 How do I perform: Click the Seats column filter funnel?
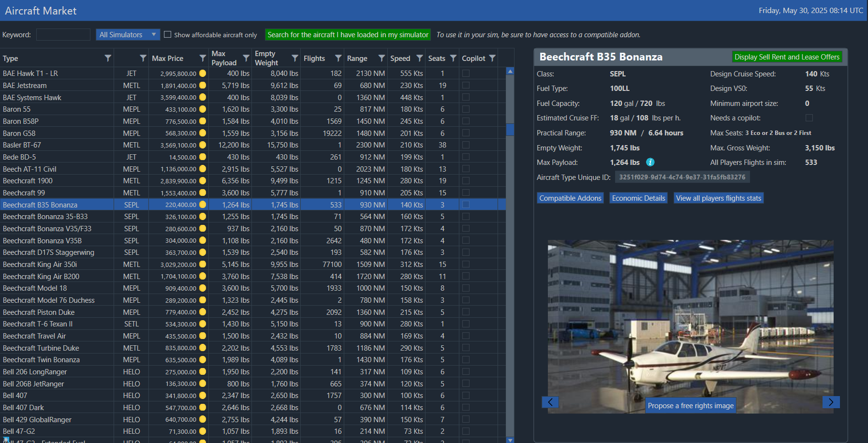453,58
